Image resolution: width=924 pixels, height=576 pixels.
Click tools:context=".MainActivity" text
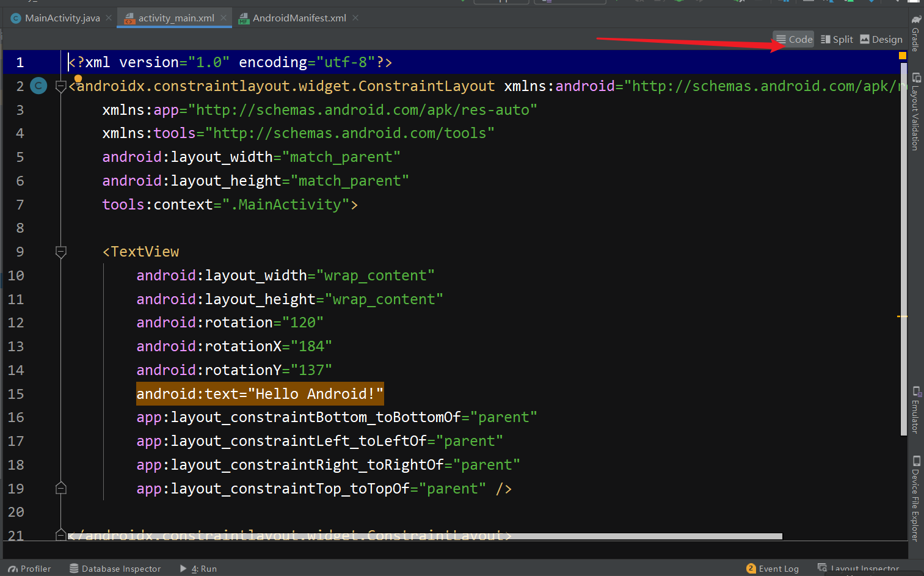(230, 205)
